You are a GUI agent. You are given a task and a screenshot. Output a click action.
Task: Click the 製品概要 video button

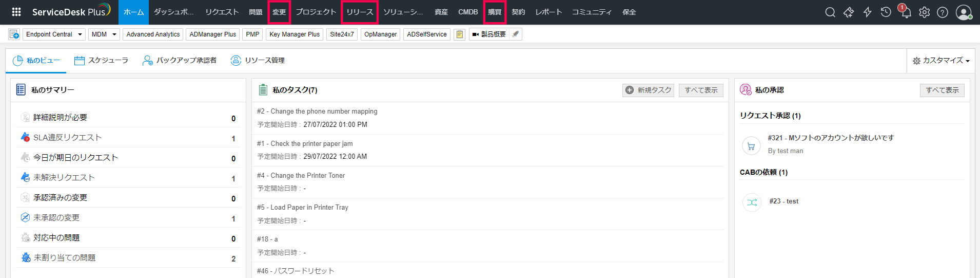489,34
